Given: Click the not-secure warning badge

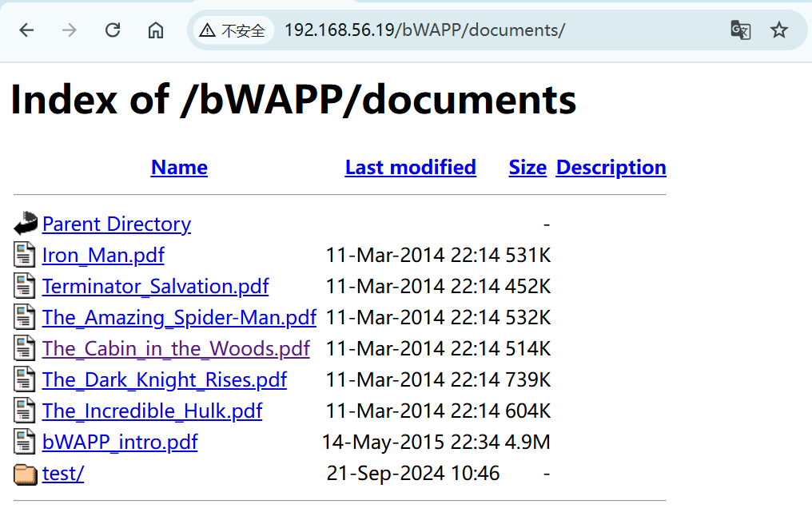Looking at the screenshot, I should tap(233, 30).
